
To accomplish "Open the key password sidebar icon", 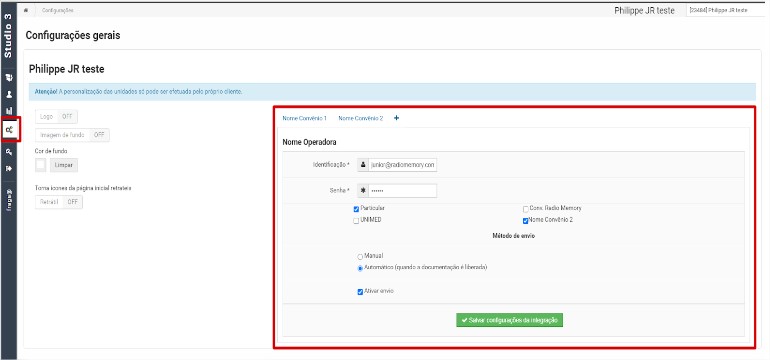I will (9, 152).
